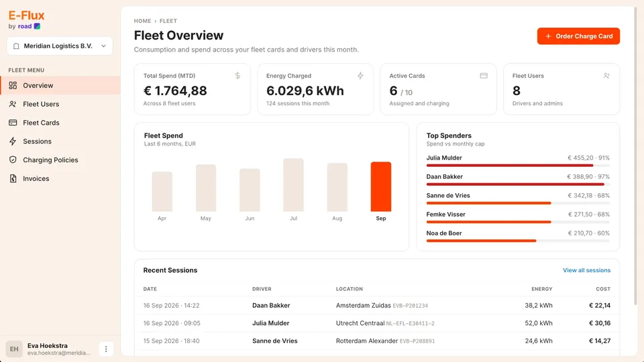The width and height of the screenshot is (644, 362).
Task: Click the users icon on Fleet Users card
Action: tap(606, 76)
